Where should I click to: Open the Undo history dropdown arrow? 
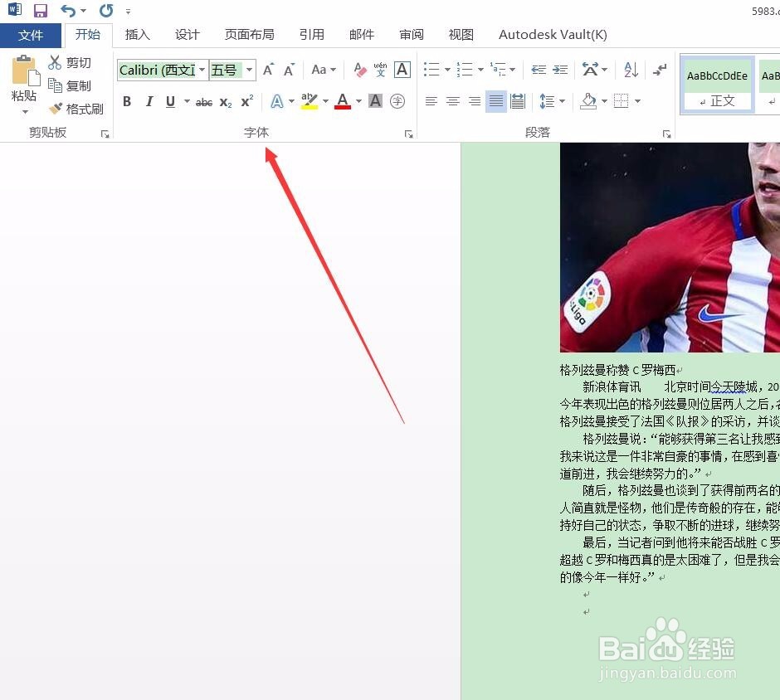[x=83, y=11]
